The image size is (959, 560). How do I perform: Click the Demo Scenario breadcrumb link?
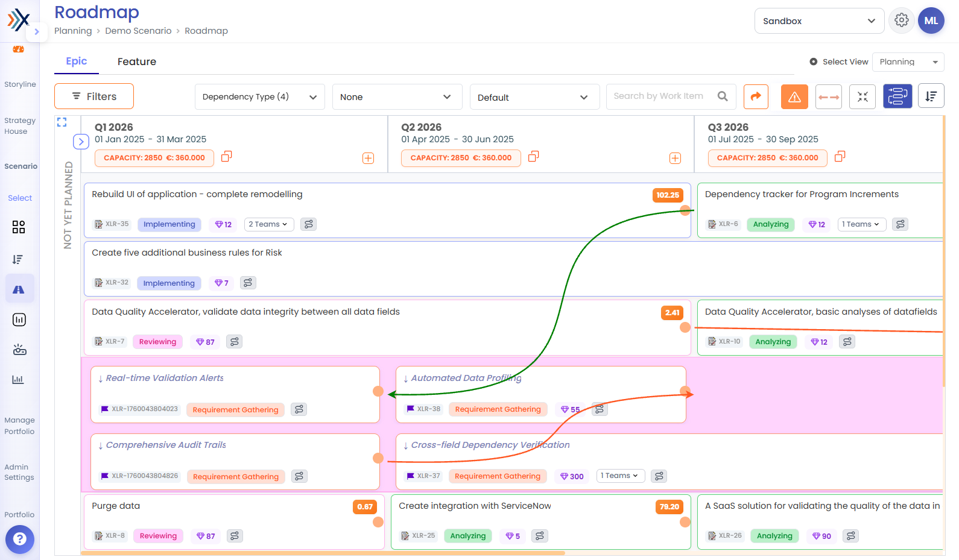click(x=138, y=31)
